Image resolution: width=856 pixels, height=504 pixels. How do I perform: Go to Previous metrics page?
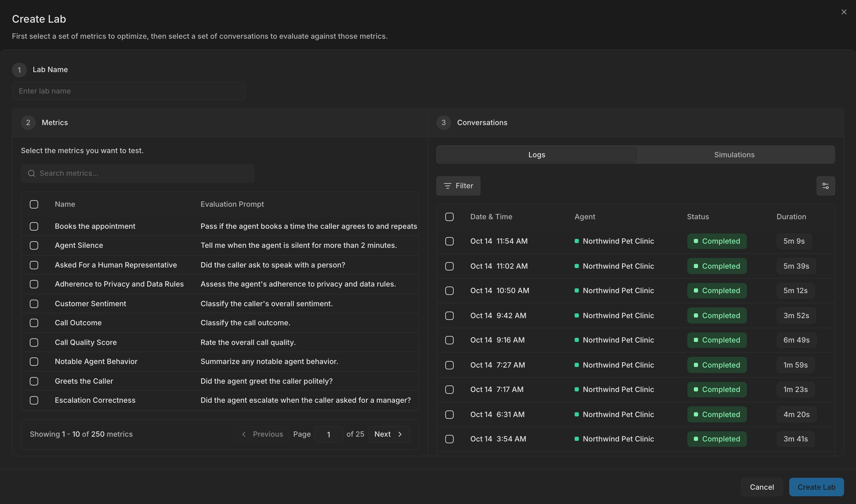262,434
